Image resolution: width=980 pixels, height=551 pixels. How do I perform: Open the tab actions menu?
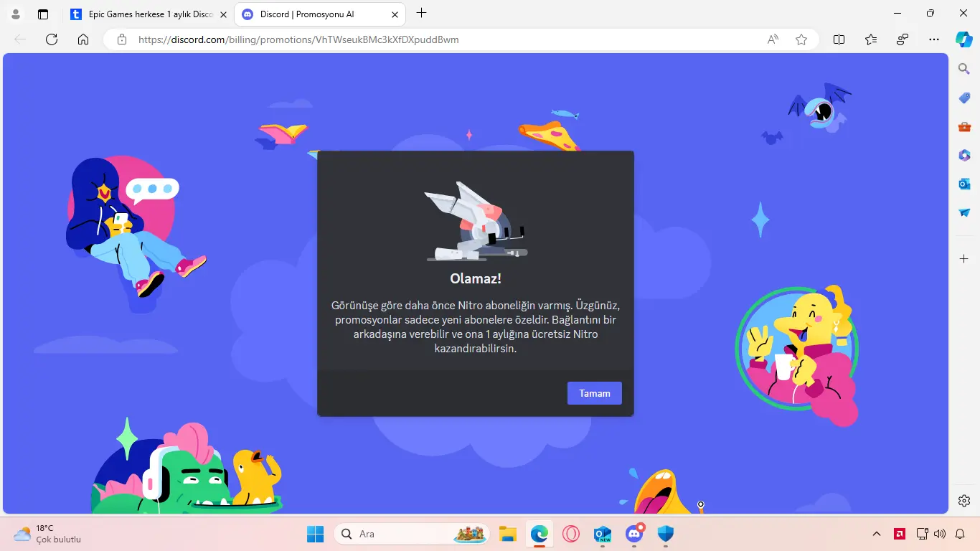pos(43,14)
